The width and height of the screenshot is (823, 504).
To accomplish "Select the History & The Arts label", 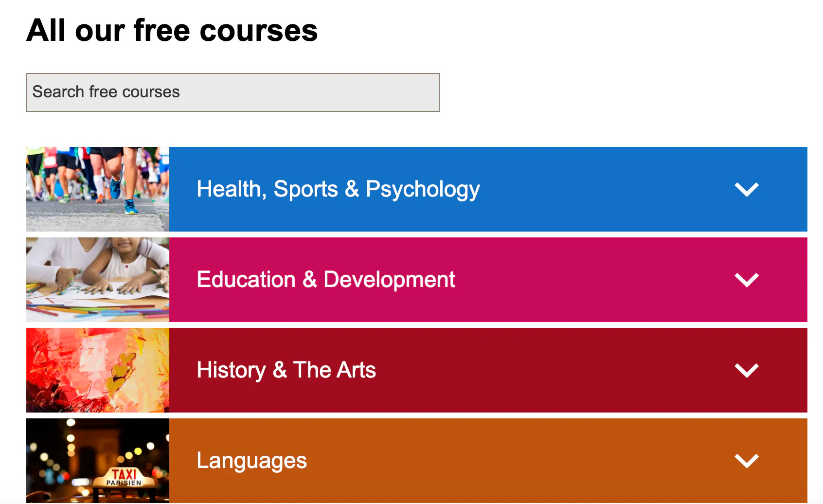I will click(286, 370).
